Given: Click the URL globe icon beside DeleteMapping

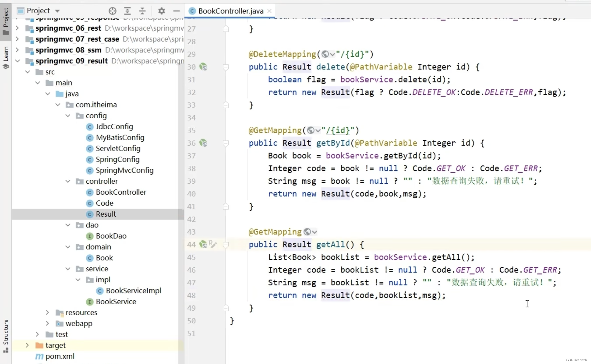Looking at the screenshot, I should coord(325,54).
